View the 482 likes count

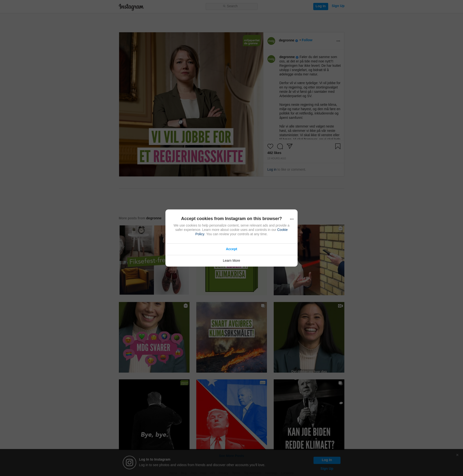pyautogui.click(x=274, y=153)
